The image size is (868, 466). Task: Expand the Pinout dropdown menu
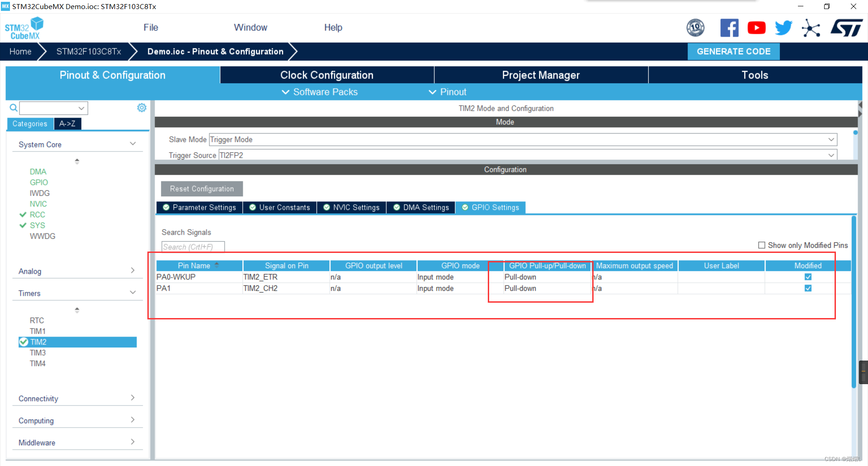(x=447, y=92)
